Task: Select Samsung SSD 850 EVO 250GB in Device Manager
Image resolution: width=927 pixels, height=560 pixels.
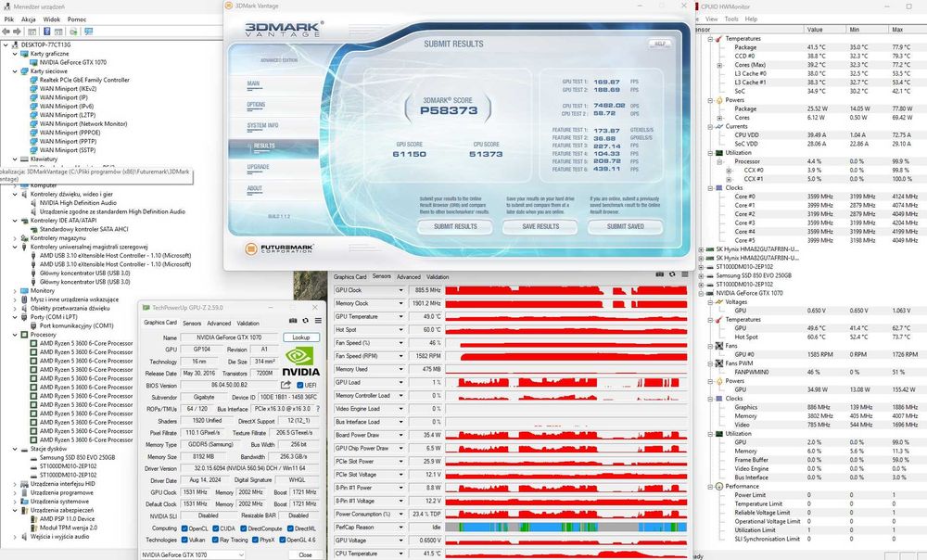Action: (x=77, y=457)
